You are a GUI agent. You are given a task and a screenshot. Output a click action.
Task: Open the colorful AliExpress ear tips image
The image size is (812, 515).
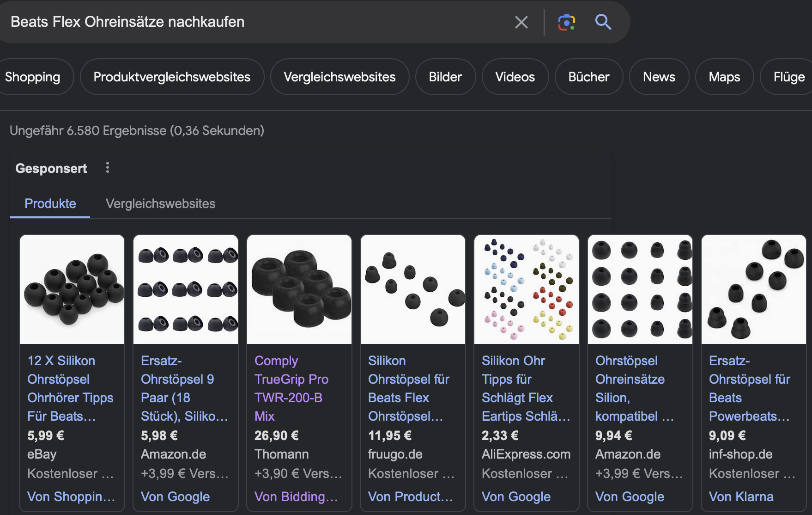(x=527, y=289)
